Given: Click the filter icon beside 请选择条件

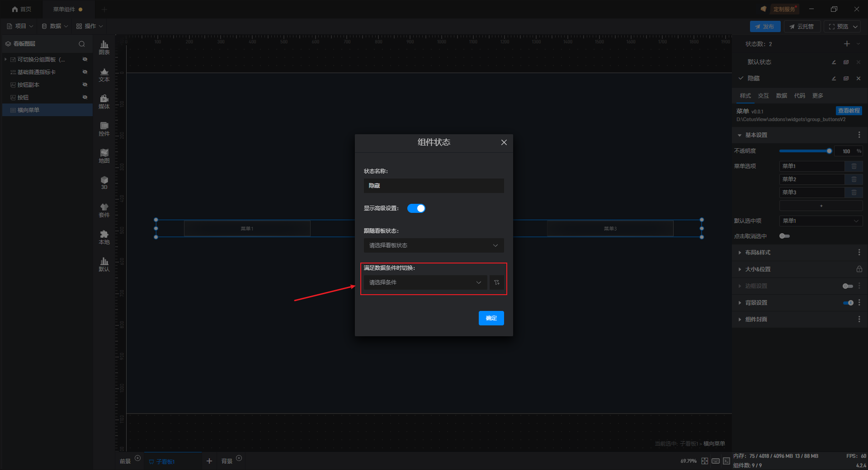Looking at the screenshot, I should (x=496, y=282).
